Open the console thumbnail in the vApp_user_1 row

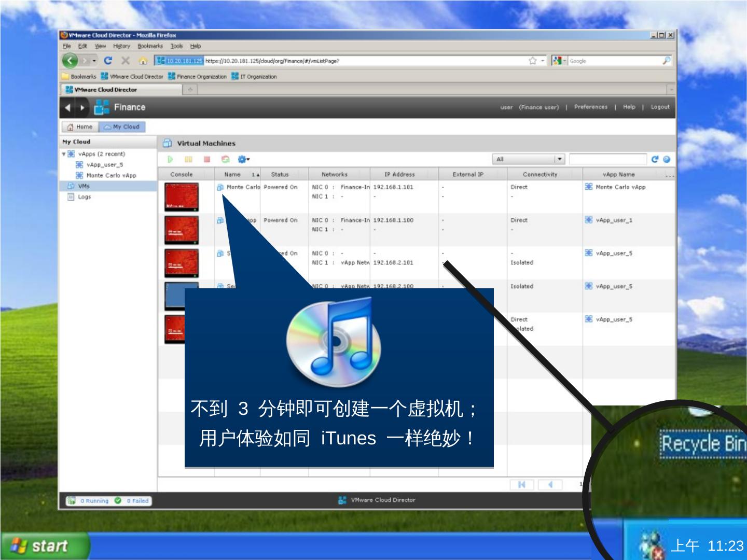coord(182,230)
